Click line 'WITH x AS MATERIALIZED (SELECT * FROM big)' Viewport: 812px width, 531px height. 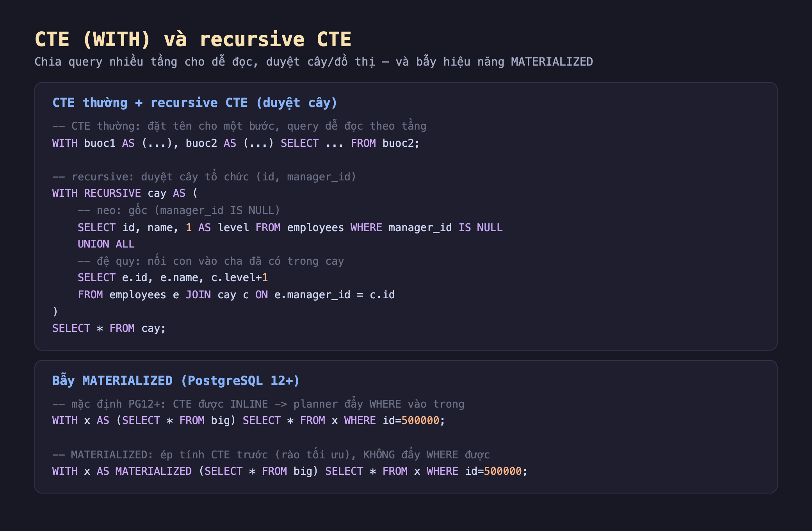[x=290, y=471]
